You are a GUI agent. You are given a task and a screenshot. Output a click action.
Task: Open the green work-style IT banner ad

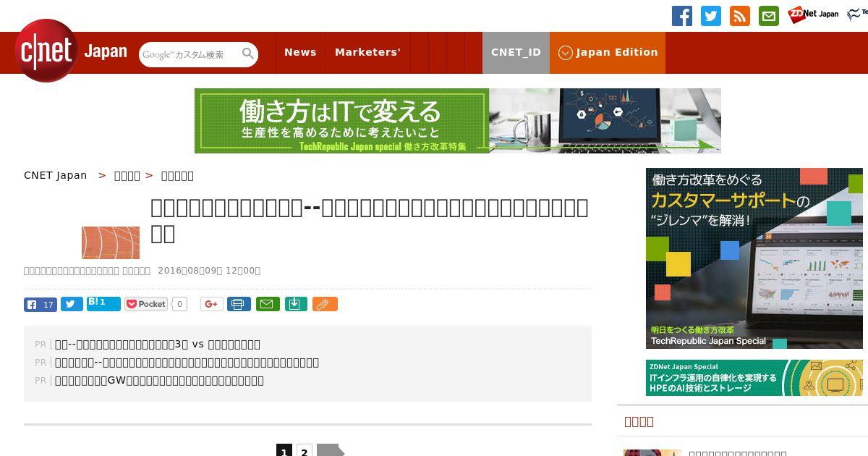coord(458,121)
